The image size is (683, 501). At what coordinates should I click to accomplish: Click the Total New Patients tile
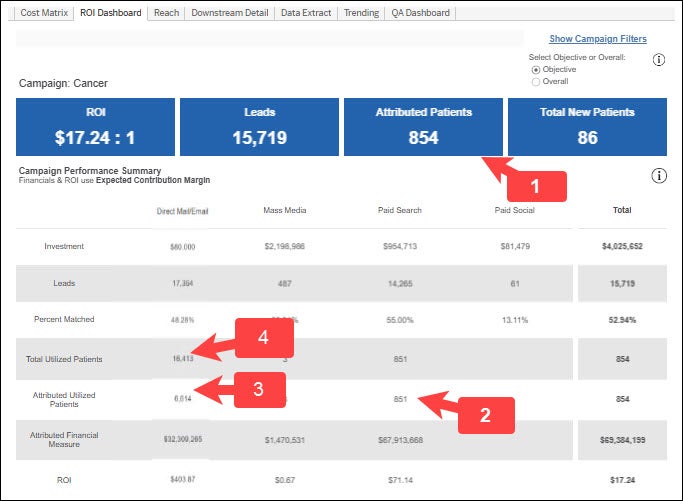pos(587,127)
